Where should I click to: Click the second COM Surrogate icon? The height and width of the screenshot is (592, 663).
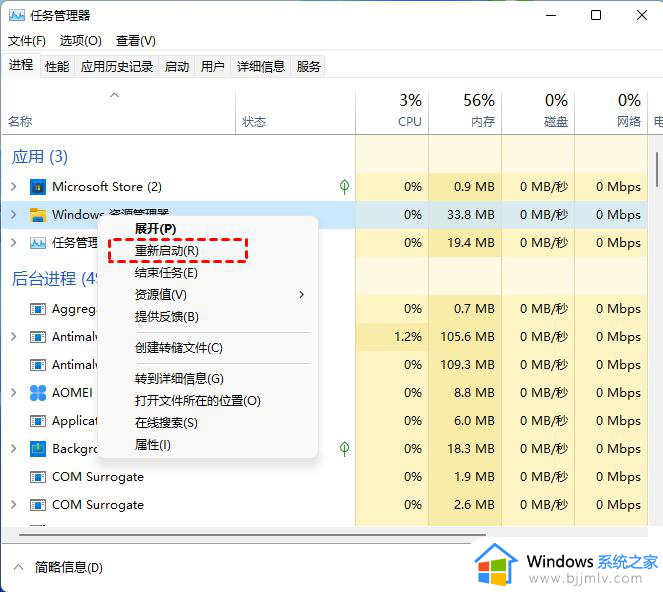pos(38,505)
